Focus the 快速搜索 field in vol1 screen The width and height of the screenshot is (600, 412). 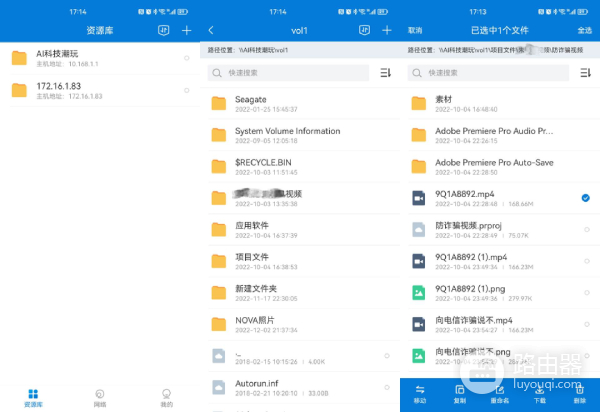pos(288,73)
